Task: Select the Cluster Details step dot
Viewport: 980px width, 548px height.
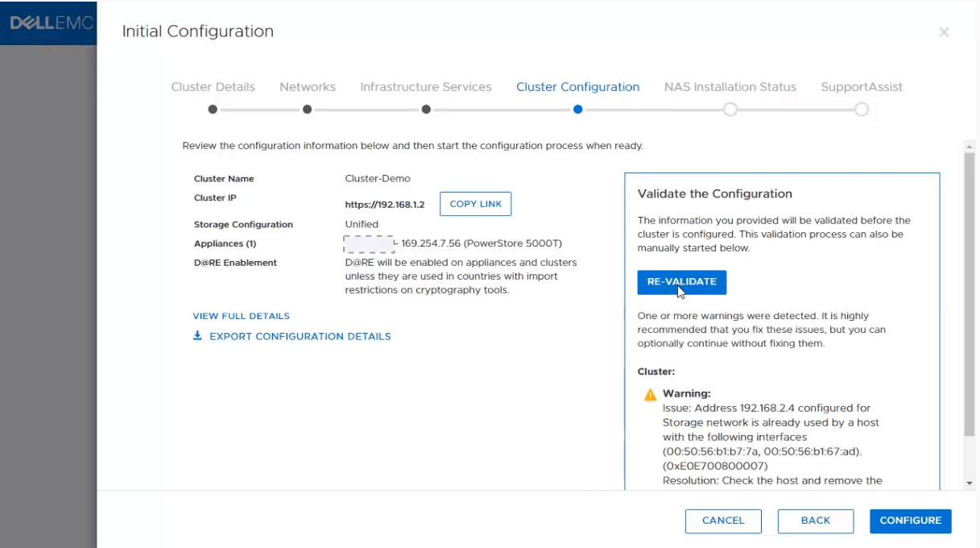Action: [x=213, y=110]
